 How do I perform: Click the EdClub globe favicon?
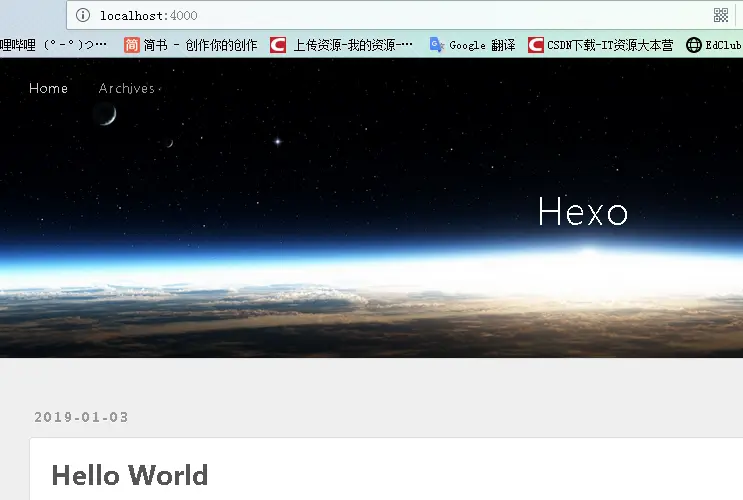tap(694, 45)
